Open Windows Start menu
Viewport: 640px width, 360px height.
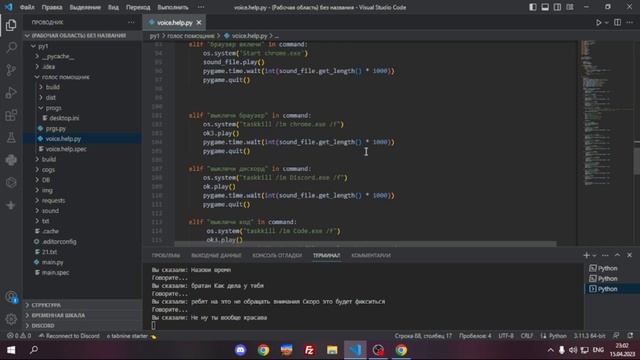click(x=11, y=350)
